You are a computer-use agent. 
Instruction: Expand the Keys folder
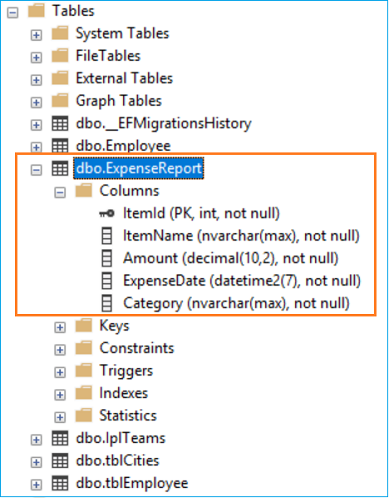60,328
